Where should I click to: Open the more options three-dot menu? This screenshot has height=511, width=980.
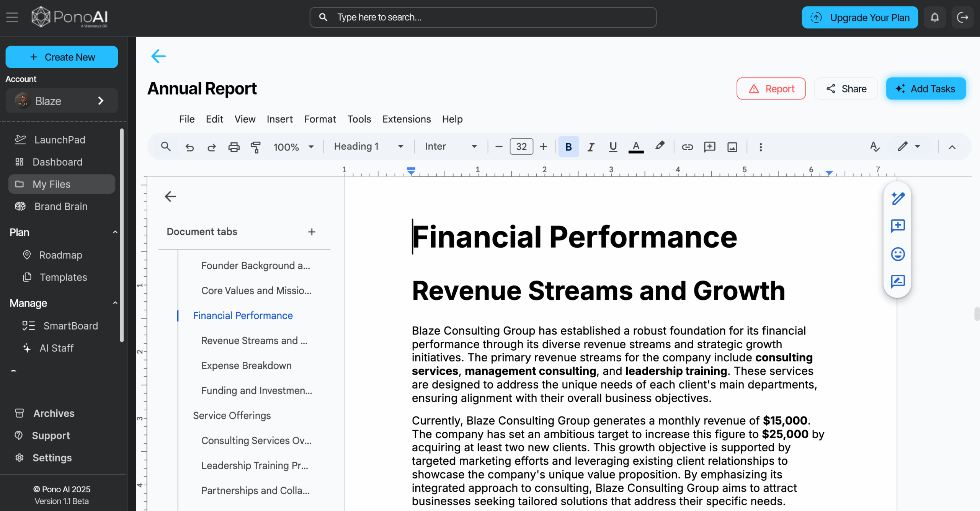[x=761, y=147]
